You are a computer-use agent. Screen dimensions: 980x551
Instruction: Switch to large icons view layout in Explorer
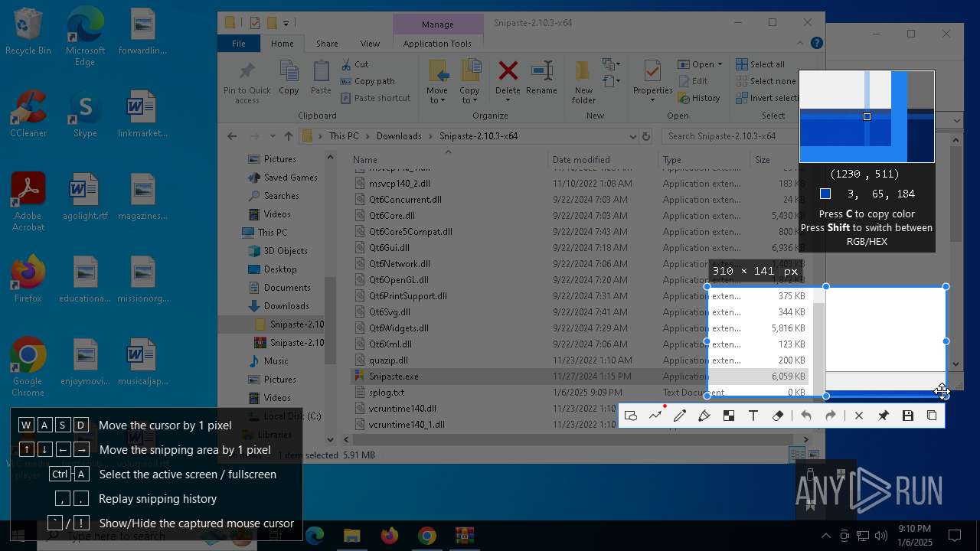tap(813, 455)
